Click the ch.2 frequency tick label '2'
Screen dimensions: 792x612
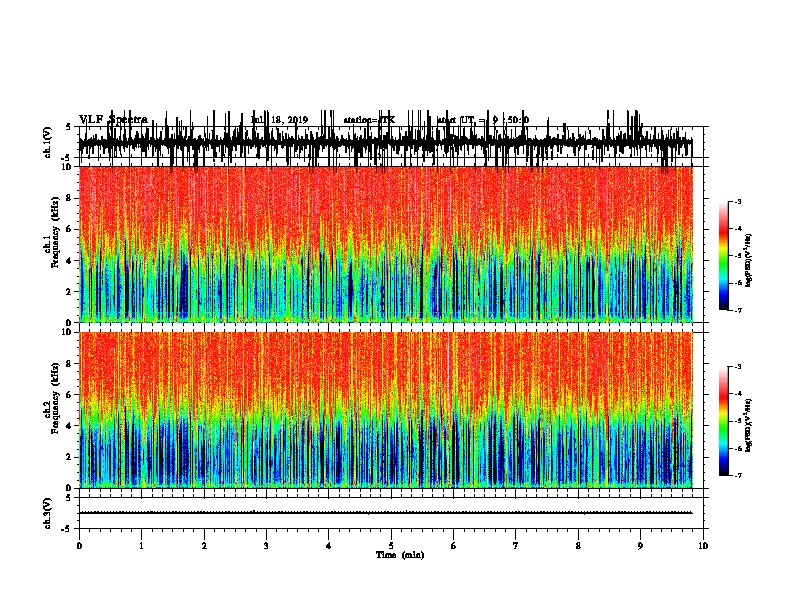tap(70, 457)
